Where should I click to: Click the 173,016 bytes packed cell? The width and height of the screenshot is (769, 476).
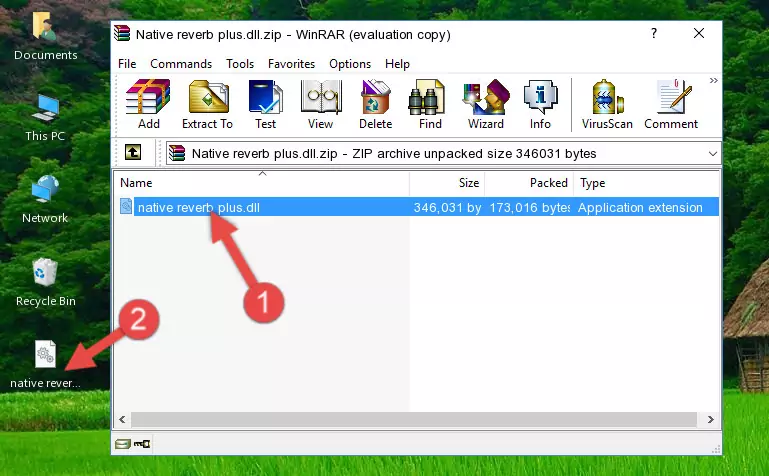(x=530, y=207)
